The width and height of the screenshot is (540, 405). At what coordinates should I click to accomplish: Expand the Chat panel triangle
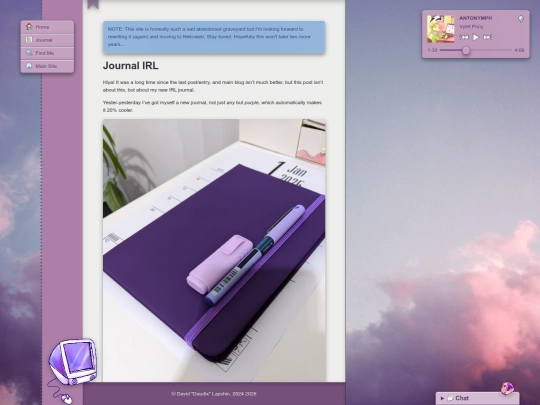pos(442,398)
